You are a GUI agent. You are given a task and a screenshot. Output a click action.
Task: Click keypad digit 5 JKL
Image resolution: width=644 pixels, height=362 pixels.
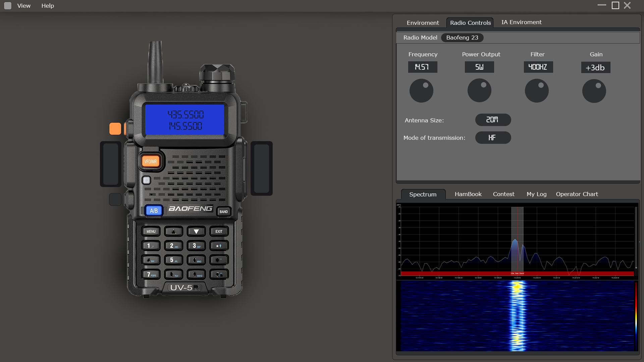pyautogui.click(x=173, y=260)
